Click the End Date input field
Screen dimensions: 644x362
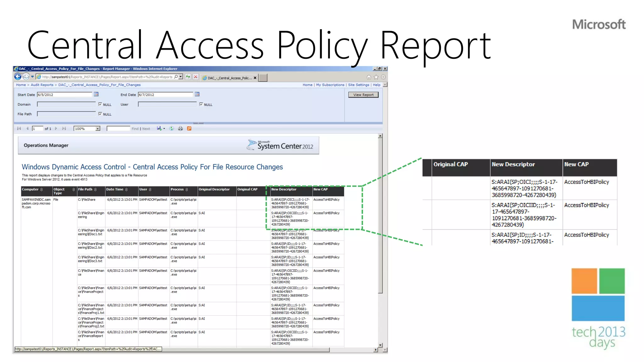click(165, 95)
